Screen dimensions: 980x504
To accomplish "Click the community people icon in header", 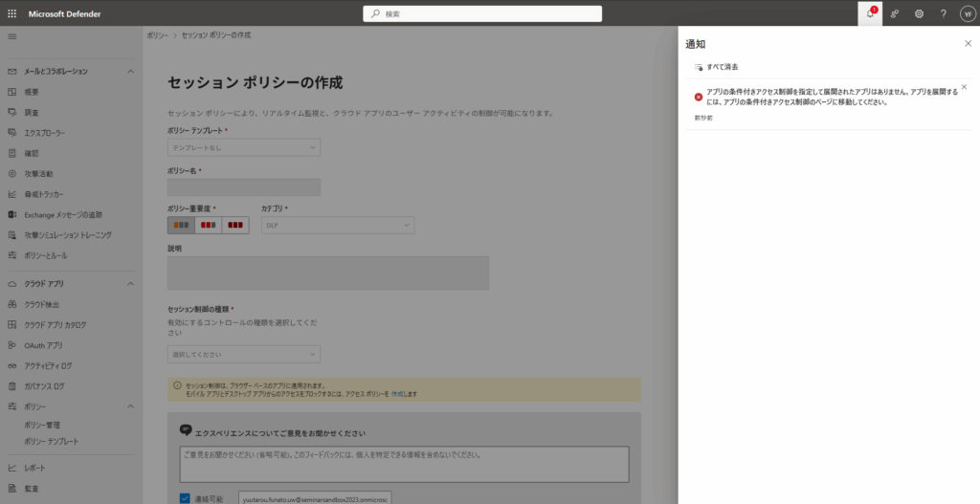I will (895, 13).
